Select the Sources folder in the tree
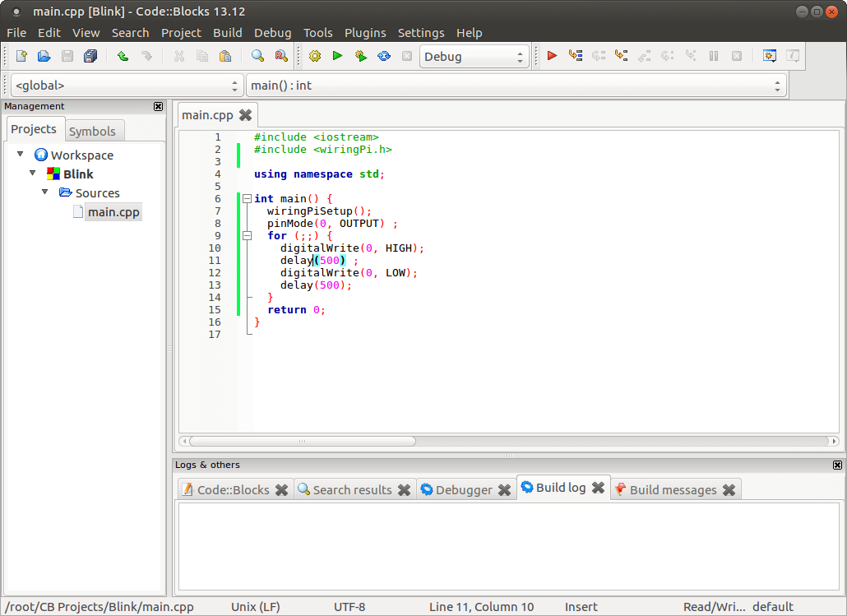The image size is (847, 616). tap(97, 193)
